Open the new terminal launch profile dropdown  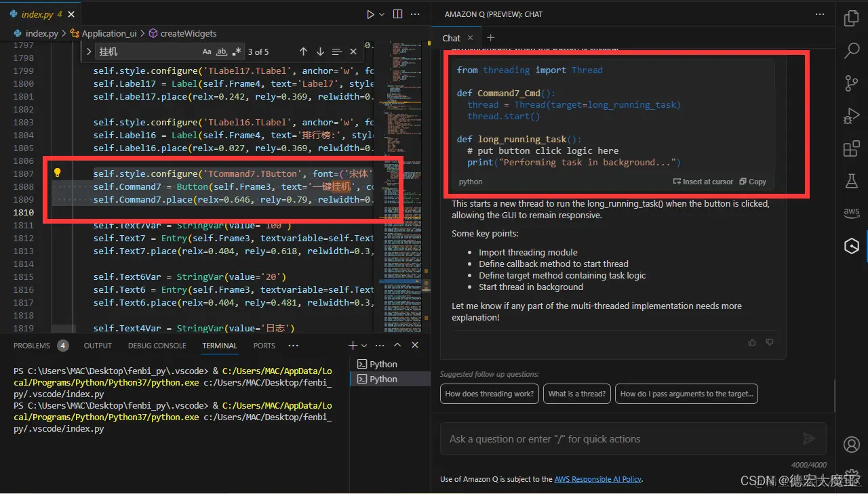364,346
